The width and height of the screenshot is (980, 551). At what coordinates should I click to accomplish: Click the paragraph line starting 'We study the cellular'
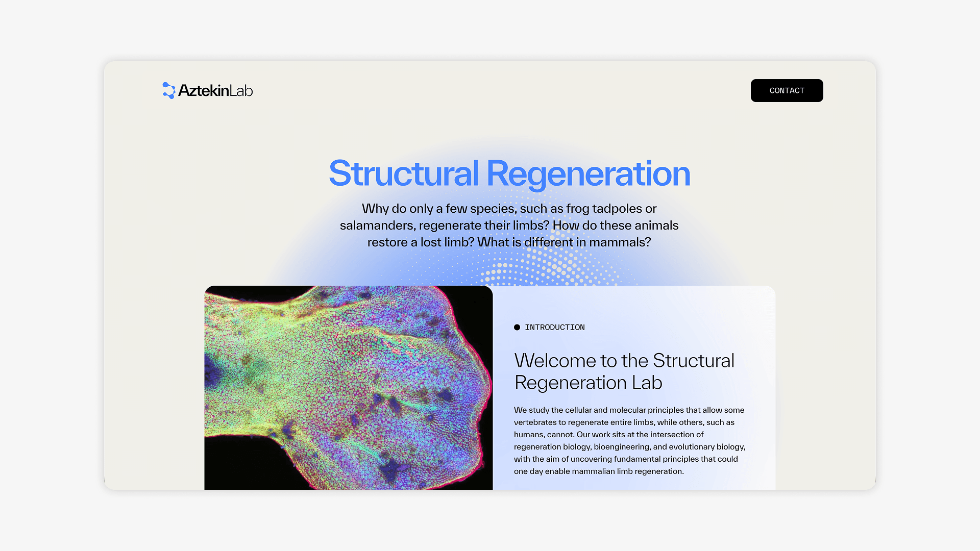click(x=628, y=410)
